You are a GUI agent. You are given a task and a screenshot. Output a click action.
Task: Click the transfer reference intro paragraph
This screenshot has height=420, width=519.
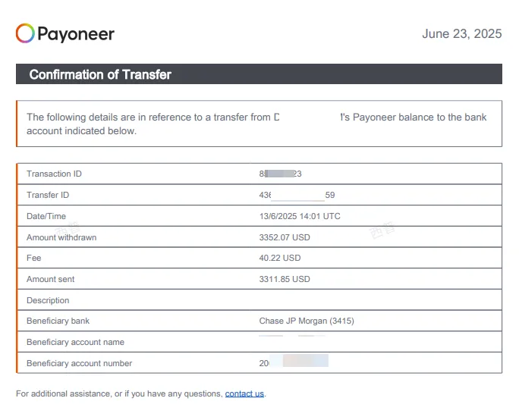click(x=256, y=124)
